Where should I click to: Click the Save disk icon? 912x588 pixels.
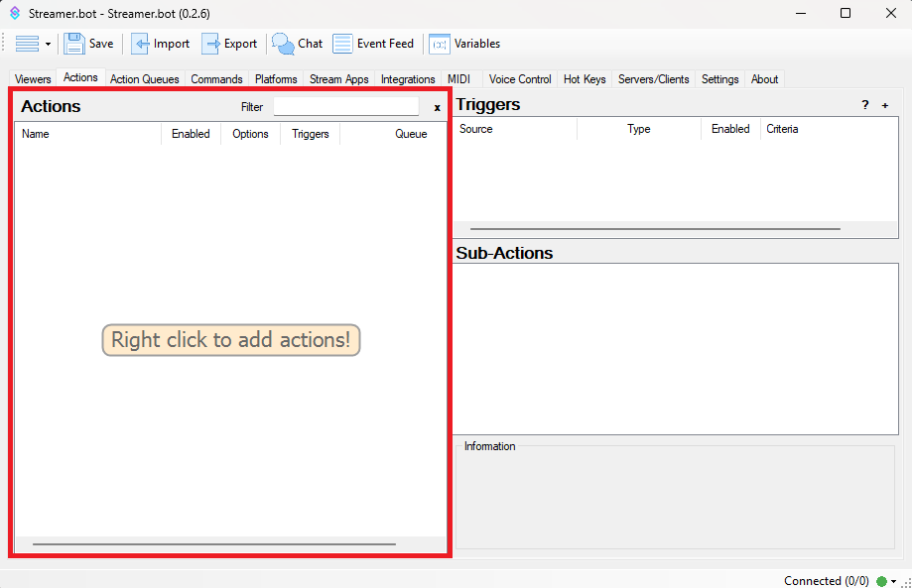coord(74,44)
